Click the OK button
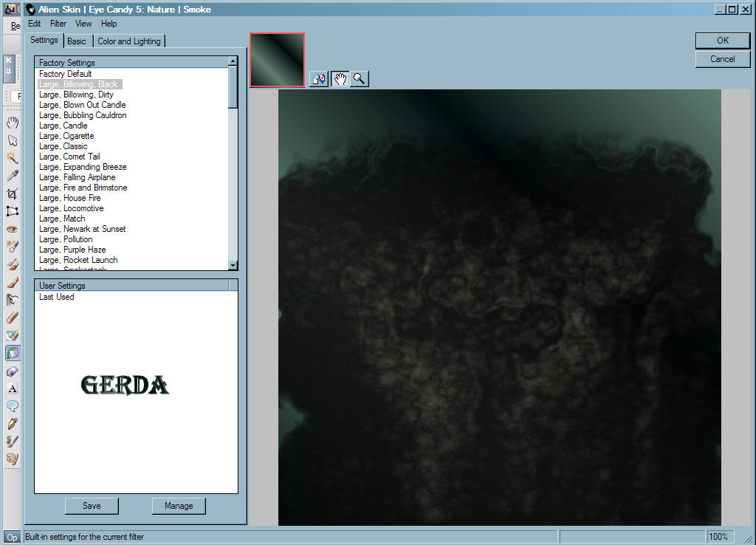The height and width of the screenshot is (545, 756). (x=723, y=41)
